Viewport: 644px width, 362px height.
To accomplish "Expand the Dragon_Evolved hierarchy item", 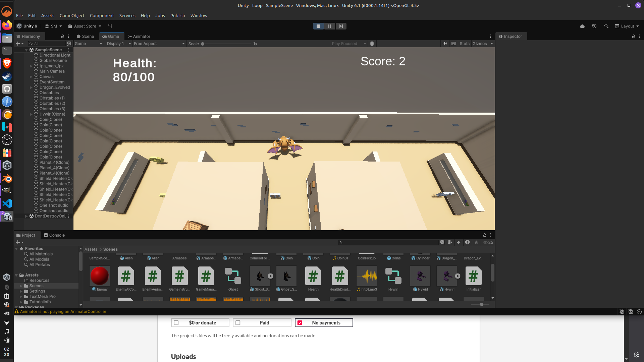I will click(x=31, y=87).
